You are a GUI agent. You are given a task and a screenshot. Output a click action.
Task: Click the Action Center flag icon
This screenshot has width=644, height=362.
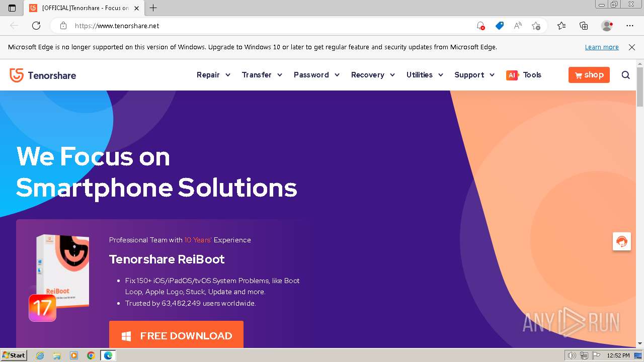(596, 355)
